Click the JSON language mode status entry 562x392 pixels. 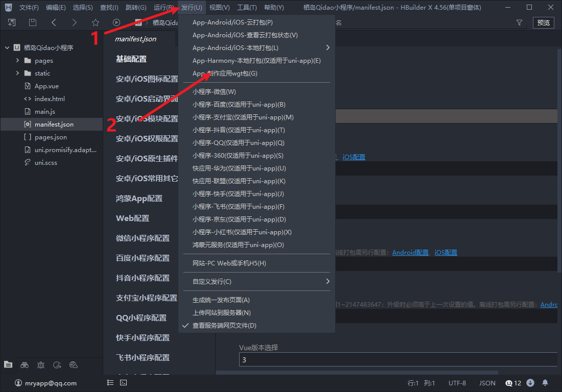pyautogui.click(x=487, y=383)
